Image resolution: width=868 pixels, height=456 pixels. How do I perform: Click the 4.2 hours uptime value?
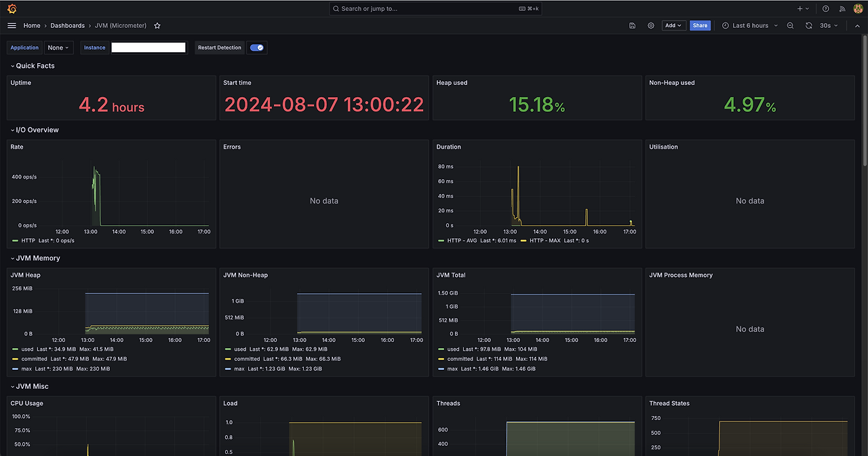[x=112, y=104]
